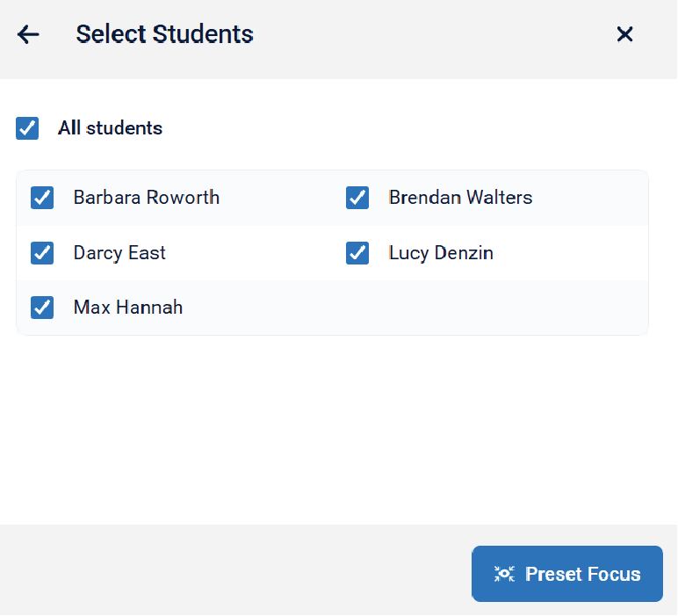678x616 pixels.
Task: Click the All students label text
Action: (110, 128)
